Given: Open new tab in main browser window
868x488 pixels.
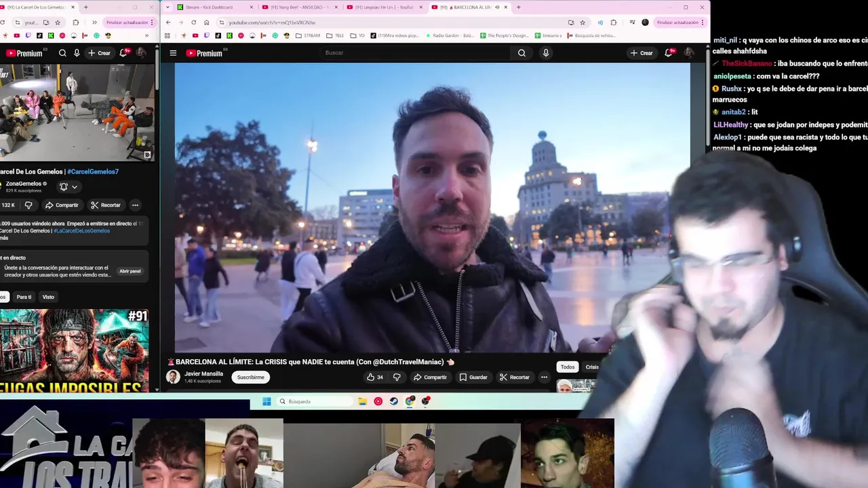Looking at the screenshot, I should tap(519, 7).
